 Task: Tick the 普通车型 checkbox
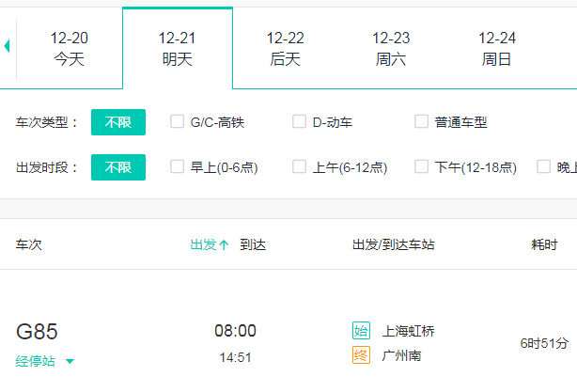421,121
